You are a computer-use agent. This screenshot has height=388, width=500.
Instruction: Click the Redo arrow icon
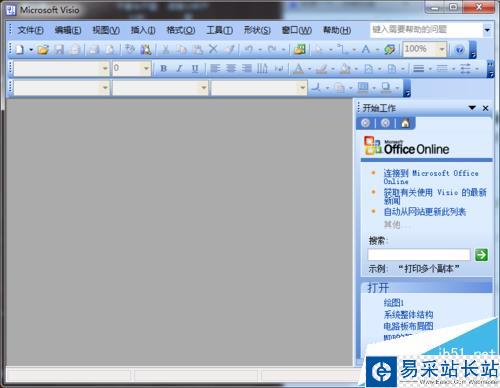(x=272, y=50)
